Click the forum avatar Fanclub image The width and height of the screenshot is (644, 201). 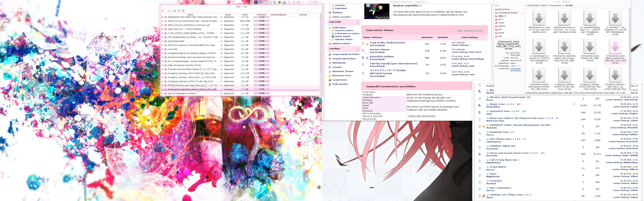[x=377, y=11]
